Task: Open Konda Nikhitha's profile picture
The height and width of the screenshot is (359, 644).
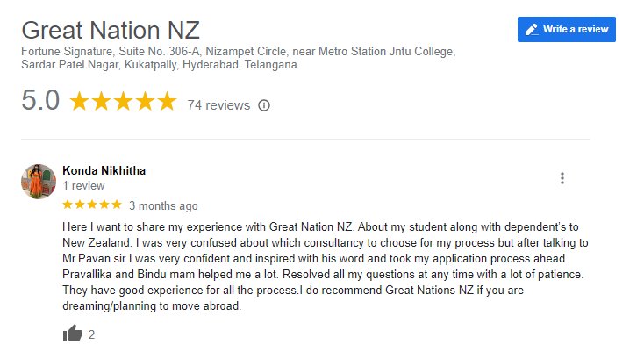Action: pos(39,181)
